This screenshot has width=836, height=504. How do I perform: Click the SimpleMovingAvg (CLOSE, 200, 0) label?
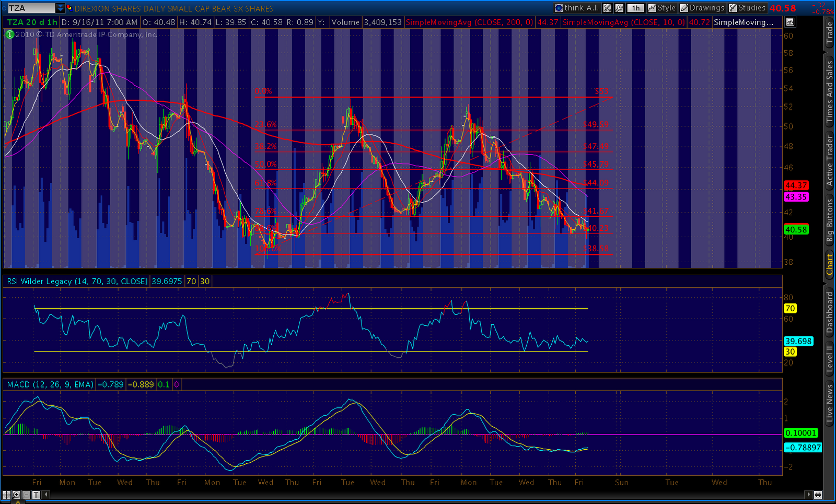coord(469,22)
